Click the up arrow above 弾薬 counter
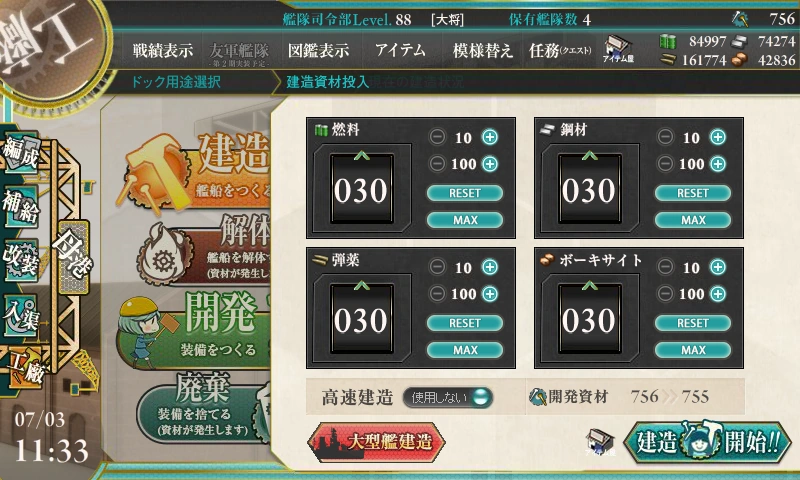Viewport: 800px width, 480px height. tap(362, 285)
